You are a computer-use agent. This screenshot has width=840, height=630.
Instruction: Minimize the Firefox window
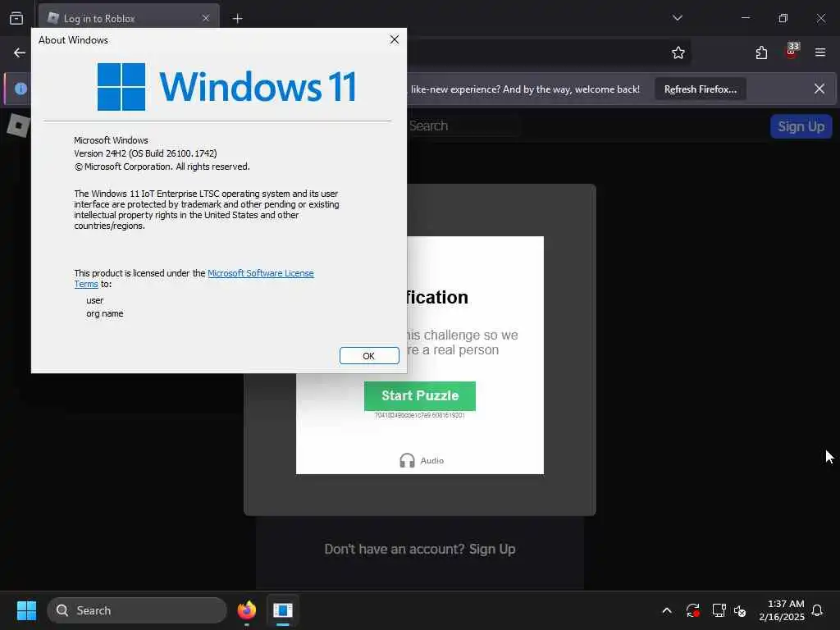tap(746, 18)
